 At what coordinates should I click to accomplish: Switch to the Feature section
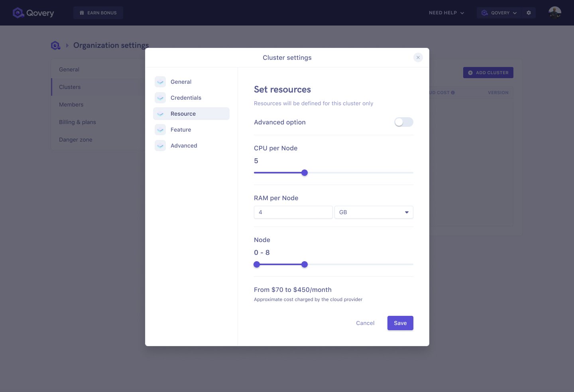pyautogui.click(x=191, y=130)
